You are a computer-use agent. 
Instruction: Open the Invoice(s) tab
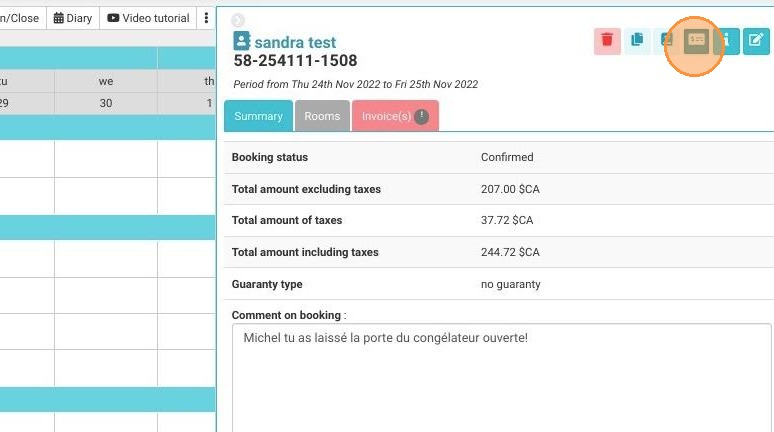[x=395, y=116]
